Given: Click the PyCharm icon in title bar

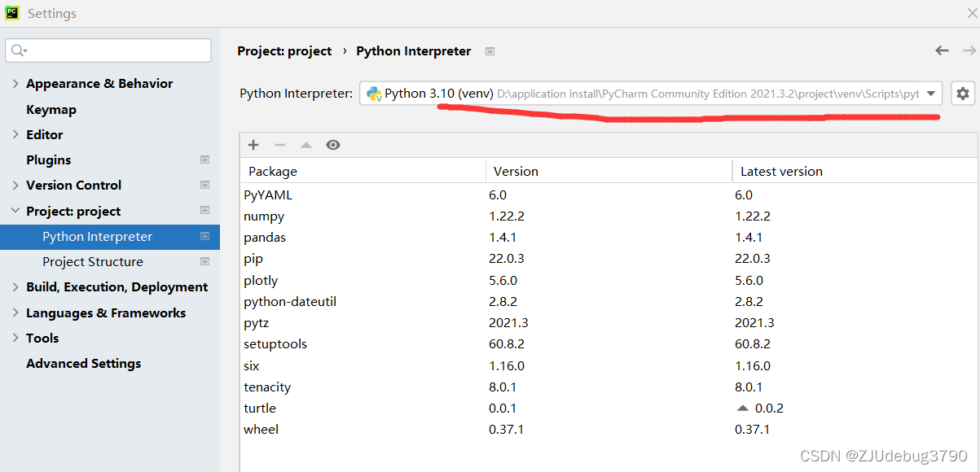Looking at the screenshot, I should click(x=12, y=13).
